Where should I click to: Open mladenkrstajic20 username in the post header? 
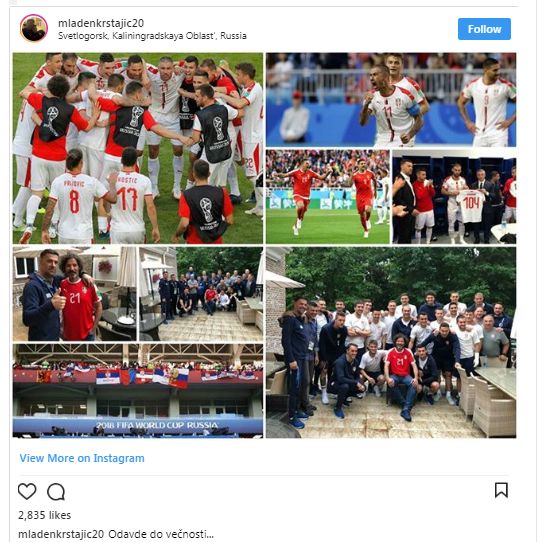[x=101, y=23]
